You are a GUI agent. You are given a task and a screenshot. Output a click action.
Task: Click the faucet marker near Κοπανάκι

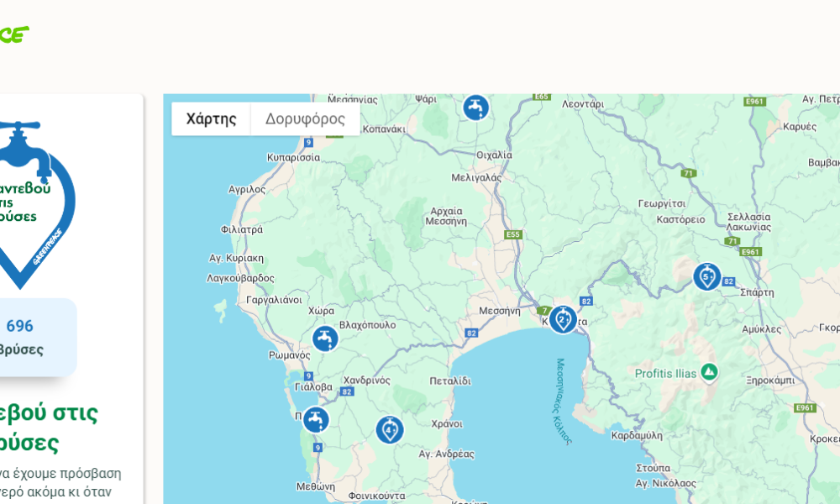(475, 108)
